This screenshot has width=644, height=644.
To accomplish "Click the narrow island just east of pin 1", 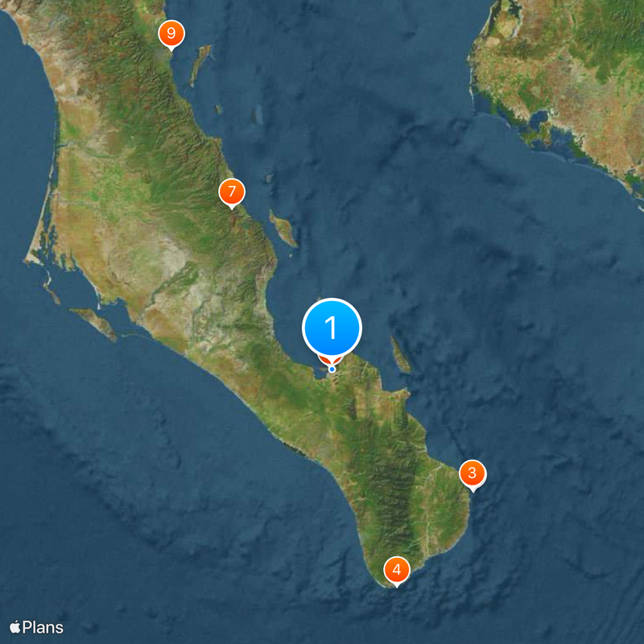I will pos(399,355).
